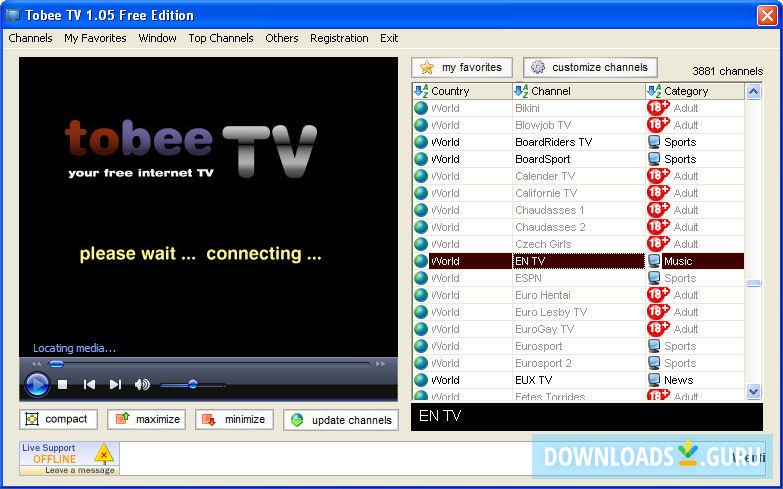Open the My Favorites menu
The width and height of the screenshot is (783, 489).
point(95,38)
